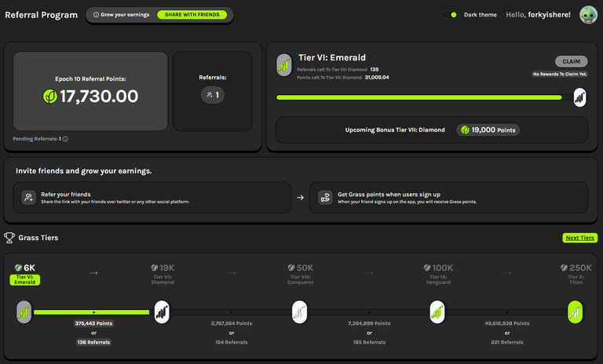Click the 135 referrals left value
603x364 pixels.
(375, 70)
